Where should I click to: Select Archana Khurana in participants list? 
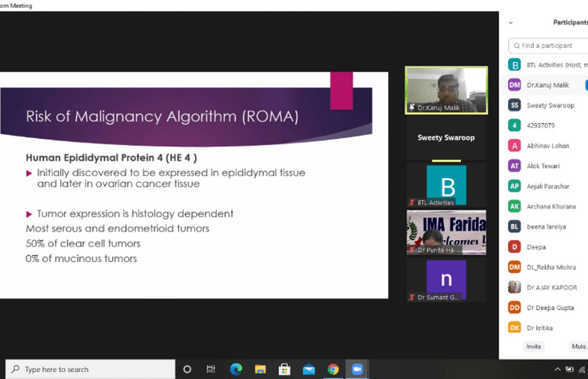point(553,206)
